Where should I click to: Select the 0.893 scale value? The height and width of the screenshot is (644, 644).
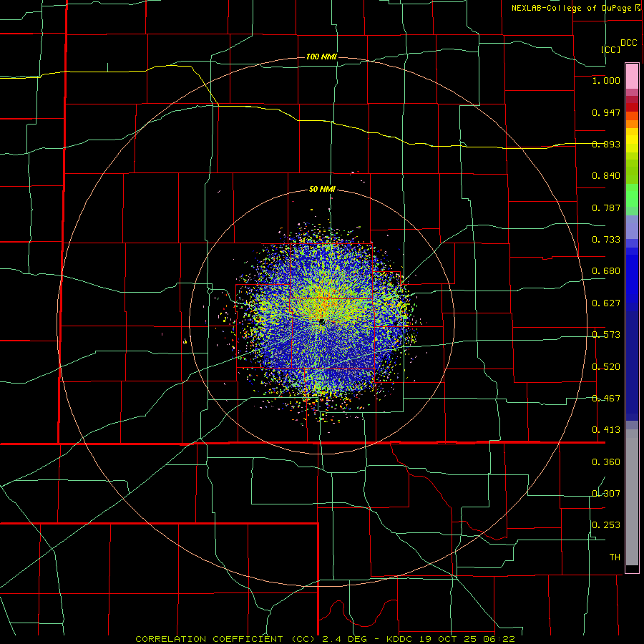(606, 144)
